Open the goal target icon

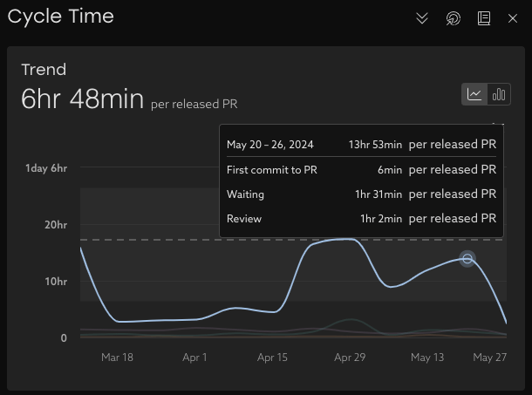(x=453, y=18)
